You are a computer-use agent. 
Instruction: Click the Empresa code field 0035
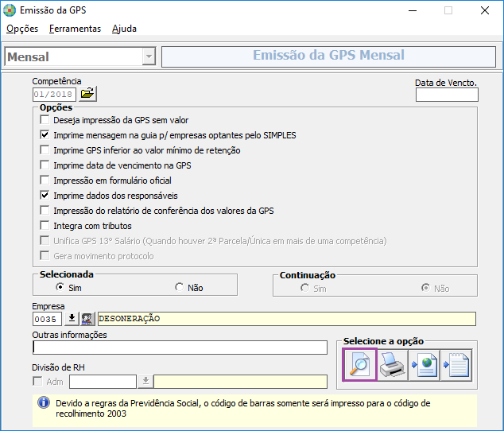click(x=47, y=319)
